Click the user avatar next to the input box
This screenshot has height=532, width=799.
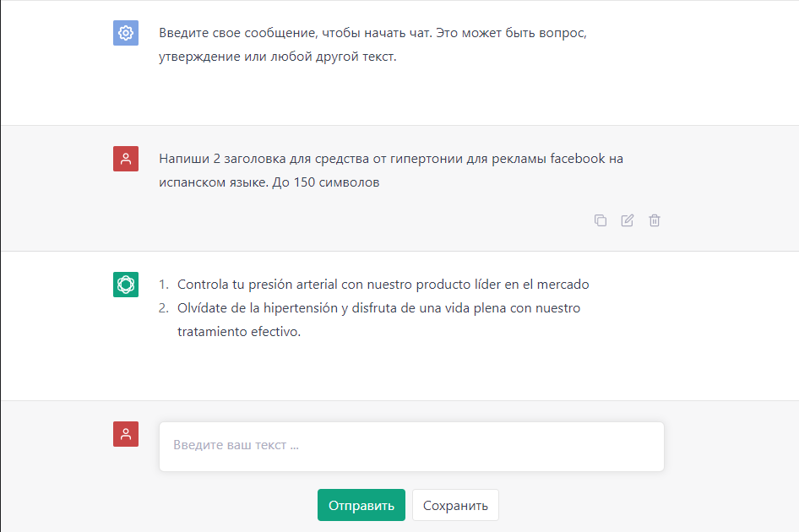(x=126, y=434)
